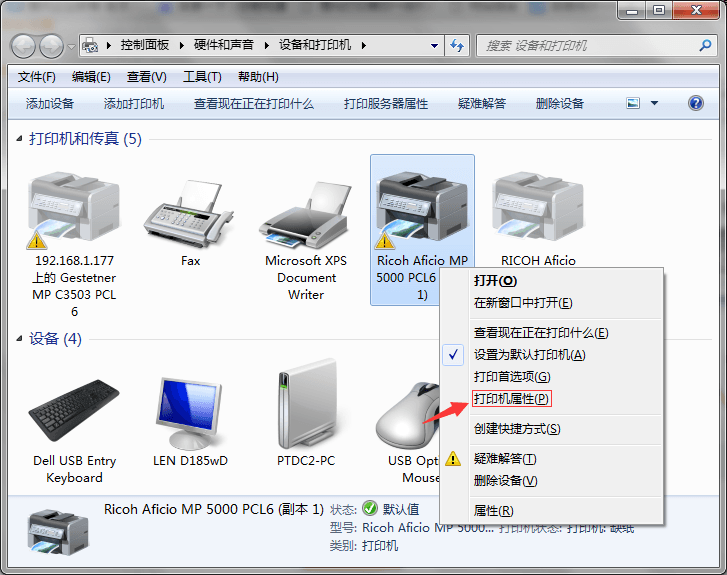This screenshot has width=727, height=575.
Task: Open the 工具(T) menu
Action: (201, 77)
